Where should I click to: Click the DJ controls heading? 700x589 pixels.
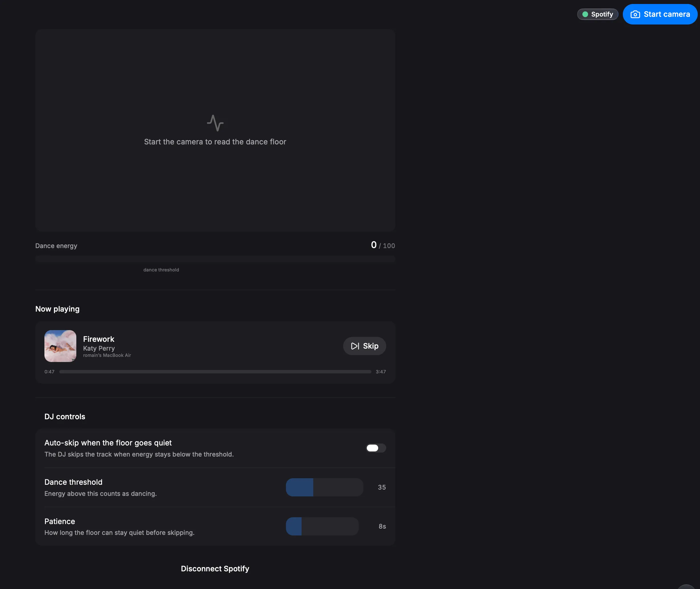[65, 417]
